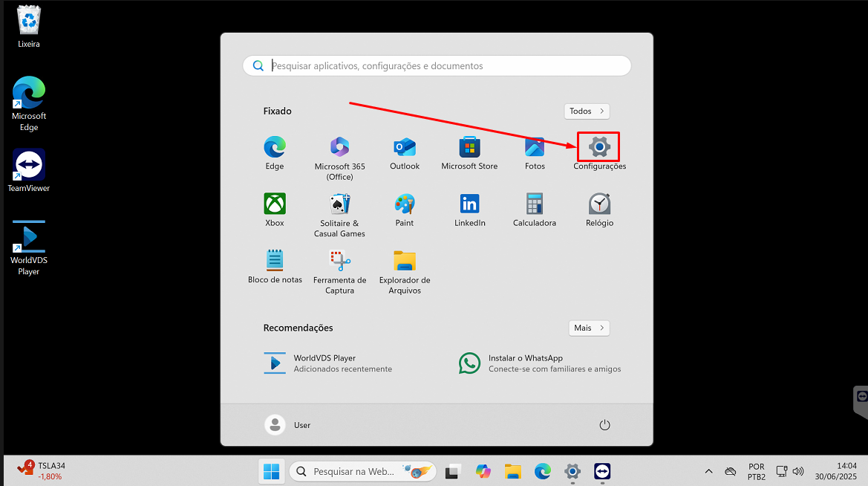
Task: Open Configurações from pinned apps
Action: (599, 153)
